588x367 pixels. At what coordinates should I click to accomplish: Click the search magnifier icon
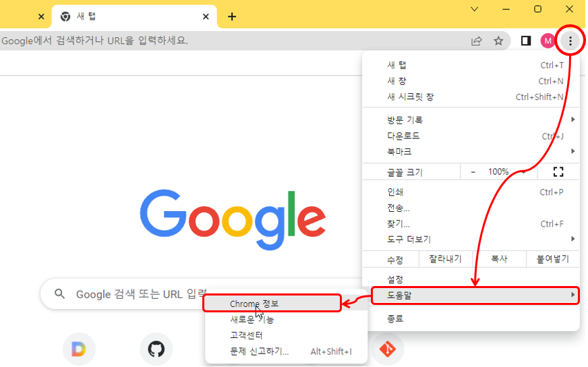(59, 294)
